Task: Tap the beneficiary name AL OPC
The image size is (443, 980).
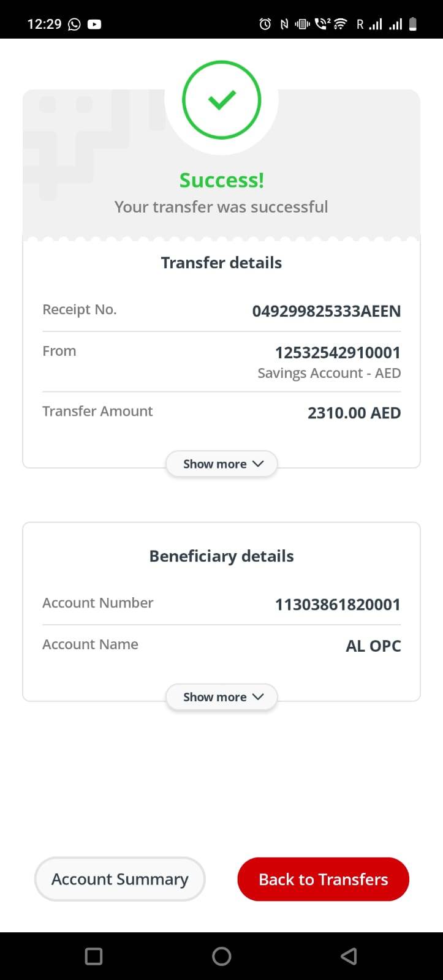Action: click(x=373, y=646)
